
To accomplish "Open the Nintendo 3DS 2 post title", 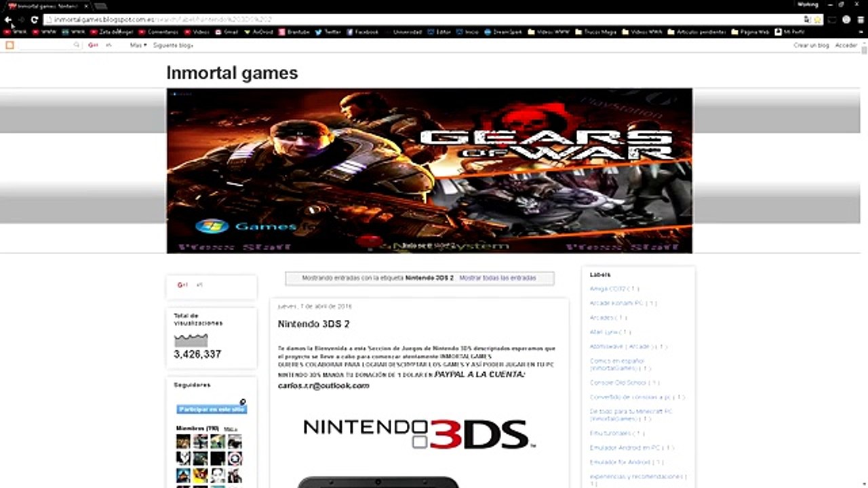I will pos(313,324).
